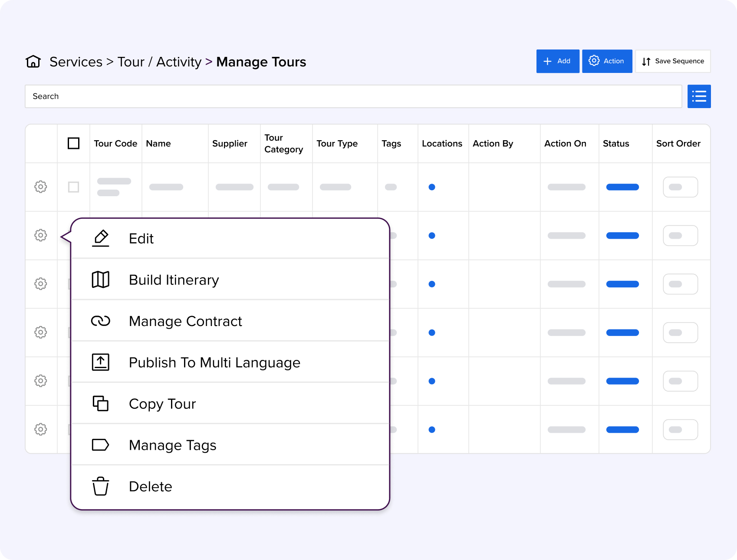737x560 pixels.
Task: Choose Manage Tags menu entry
Action: (230, 445)
